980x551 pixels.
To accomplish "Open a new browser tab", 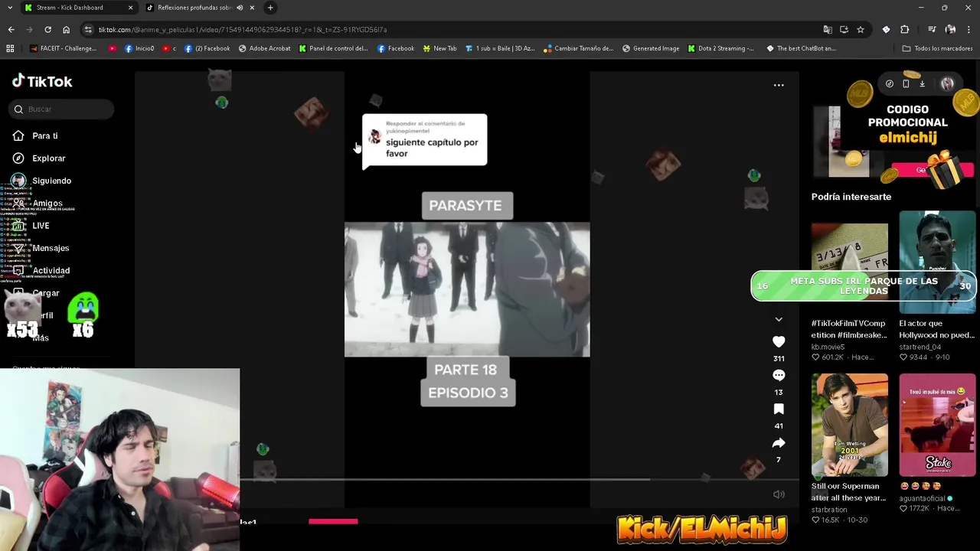I will 270,8.
